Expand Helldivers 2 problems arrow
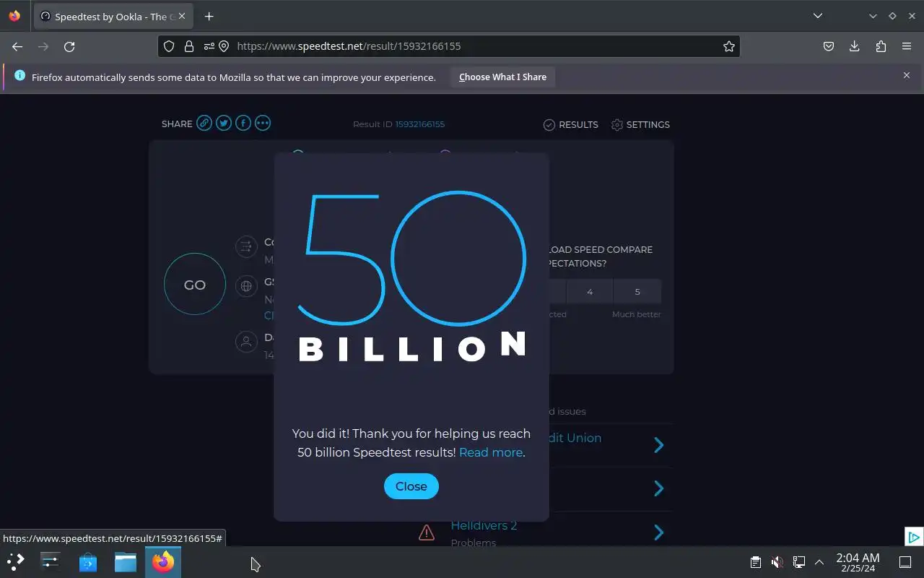The image size is (924, 578). pyautogui.click(x=658, y=532)
